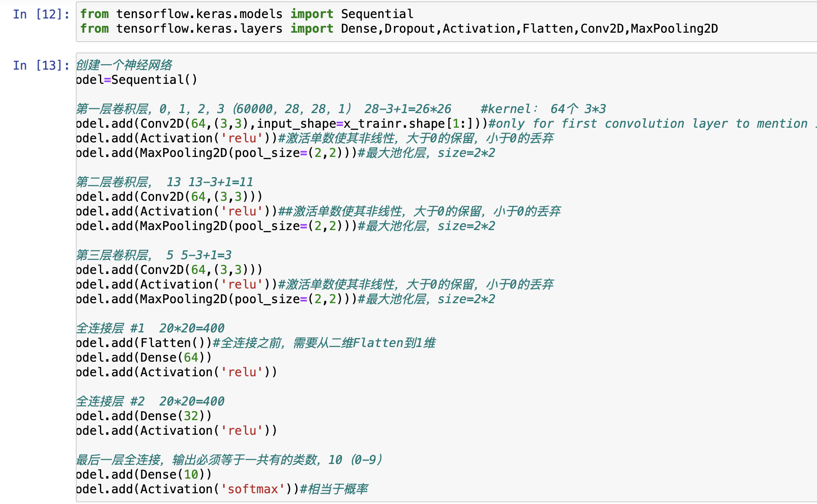Click the 'softmax' activation string
This screenshot has width=817, height=504.
pos(252,489)
